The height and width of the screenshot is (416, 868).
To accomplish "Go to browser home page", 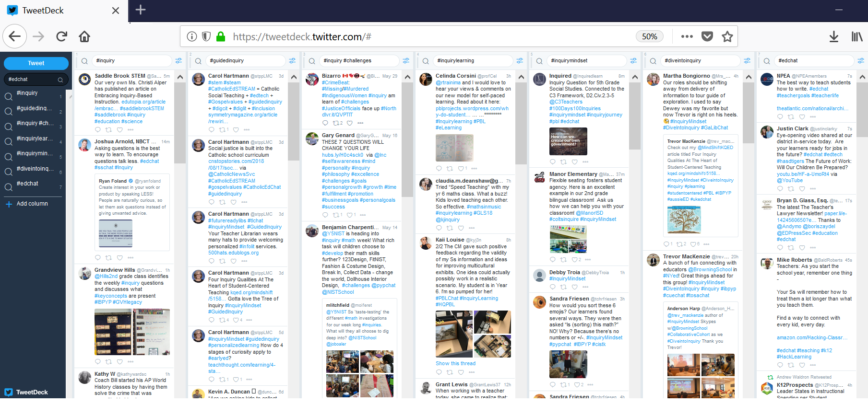I will pos(84,36).
